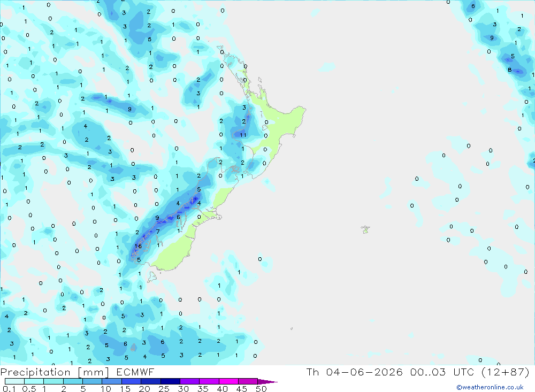Image resolution: width=535 pixels, height=392 pixels.
Task: Click the legend tick label "25"
Action: coord(164,389)
